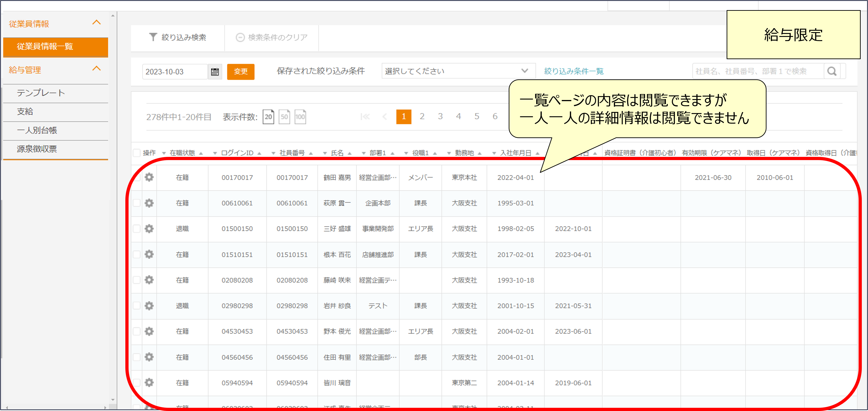The image size is (868, 411).
Task: Click gear icon on 岩井 紗良 row
Action: [x=149, y=306]
